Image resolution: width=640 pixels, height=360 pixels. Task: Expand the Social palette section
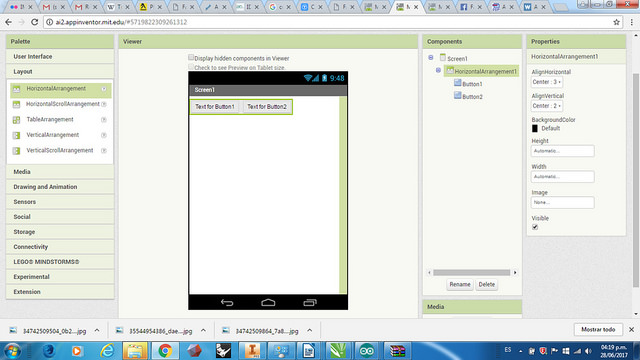60,217
